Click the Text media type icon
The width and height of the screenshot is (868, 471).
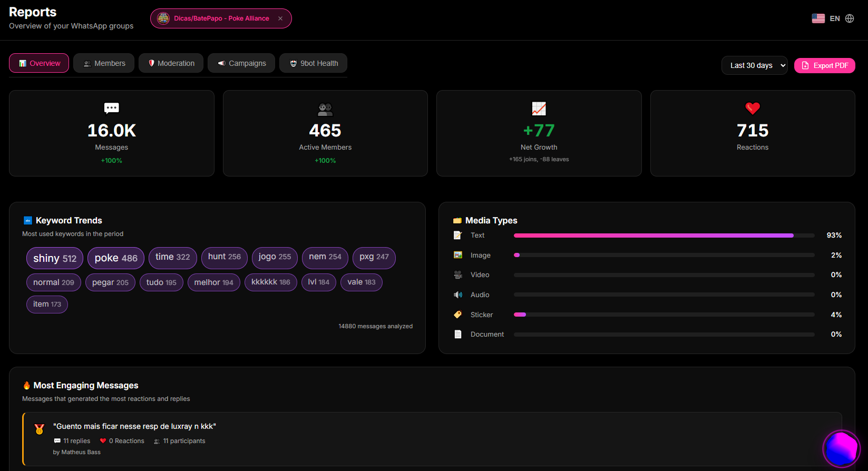tap(458, 235)
